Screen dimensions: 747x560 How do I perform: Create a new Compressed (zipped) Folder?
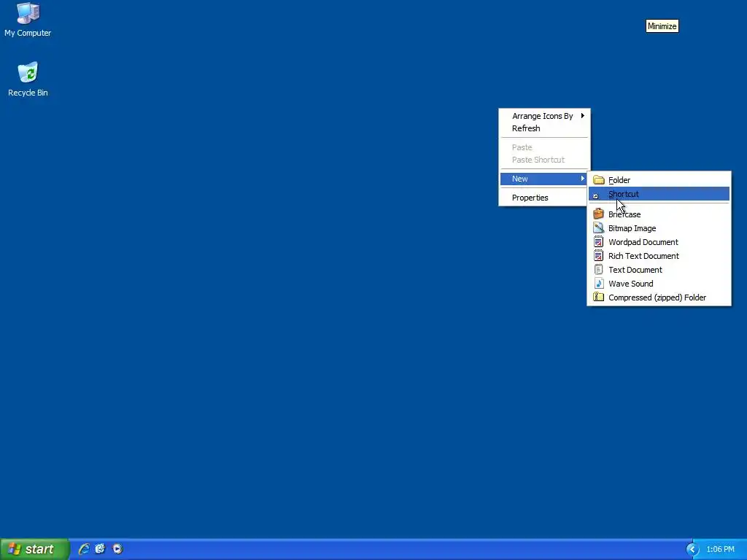click(659, 297)
